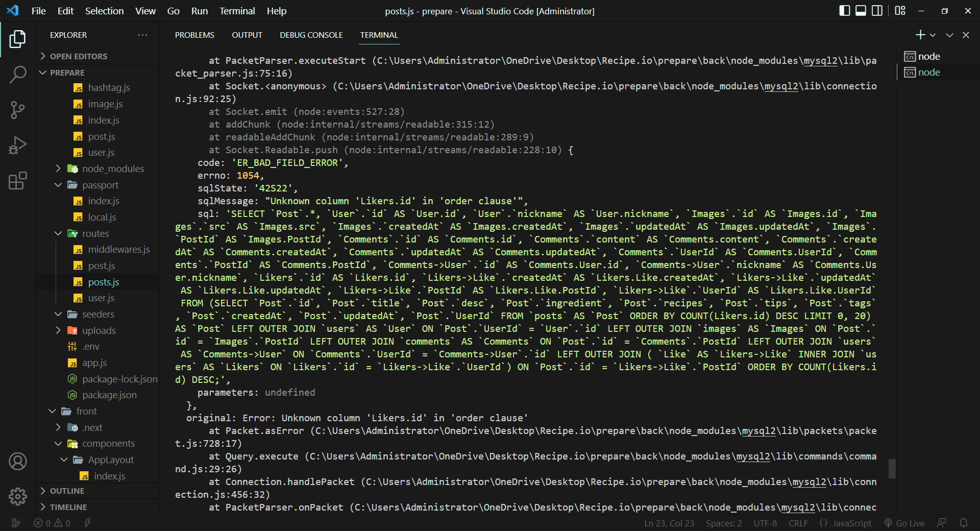Image resolution: width=980 pixels, height=531 pixels.
Task: Create a new terminal with plus icon
Action: tap(920, 35)
